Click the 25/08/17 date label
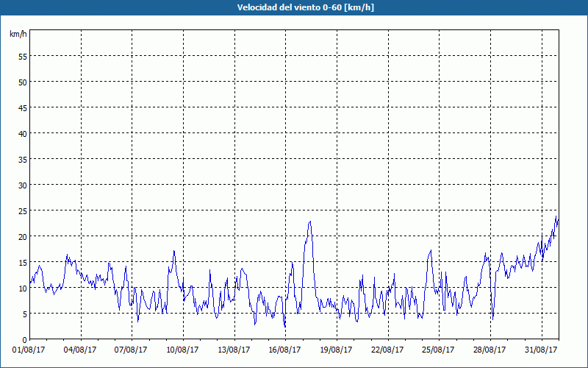 coord(438,350)
